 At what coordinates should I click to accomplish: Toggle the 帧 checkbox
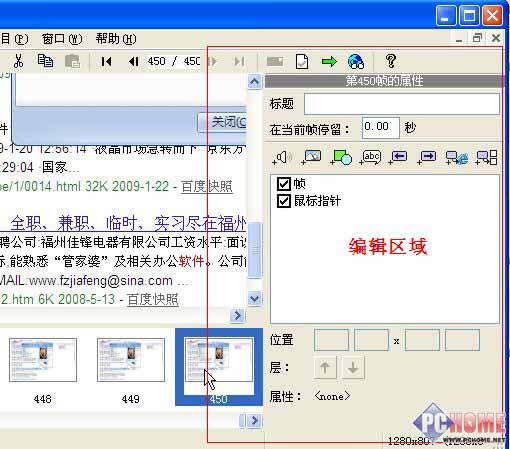click(x=284, y=184)
